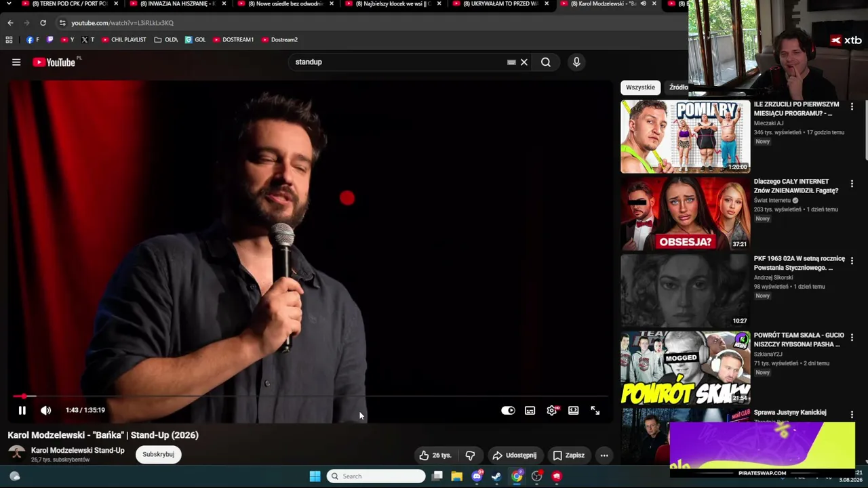Click the address bar URL field
This screenshot has width=868, height=488.
(x=370, y=23)
